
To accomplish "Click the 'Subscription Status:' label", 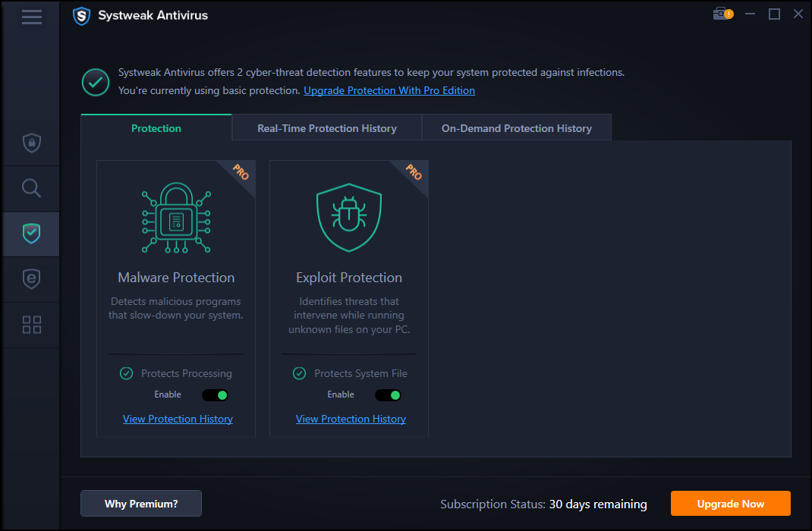I will click(493, 504).
